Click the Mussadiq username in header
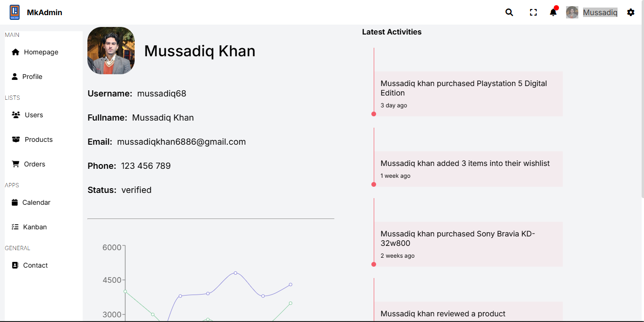 tap(600, 13)
